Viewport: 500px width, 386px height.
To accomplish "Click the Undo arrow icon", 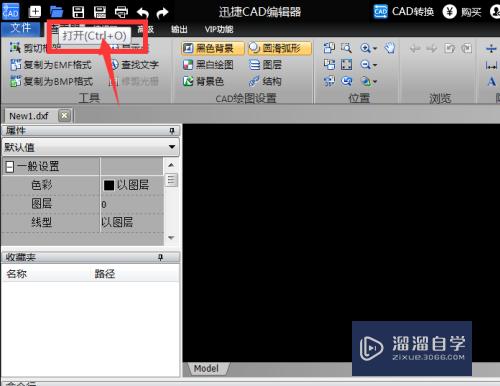I will [143, 13].
